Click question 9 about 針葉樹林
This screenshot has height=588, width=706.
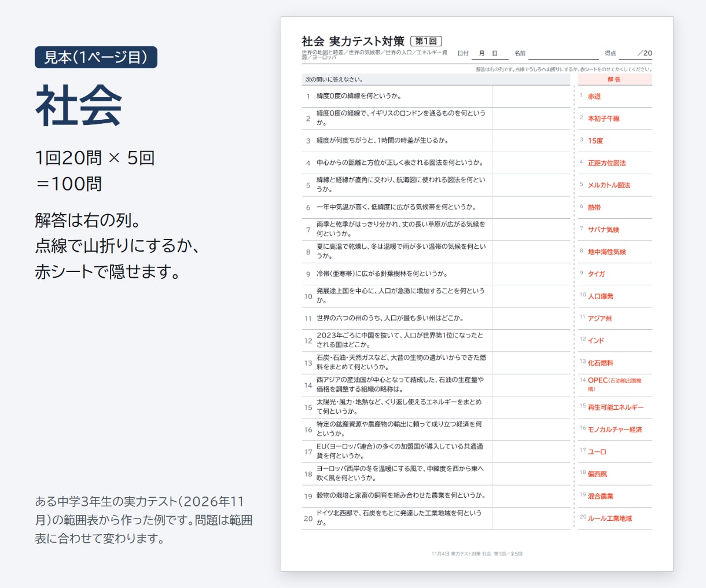pos(382,274)
